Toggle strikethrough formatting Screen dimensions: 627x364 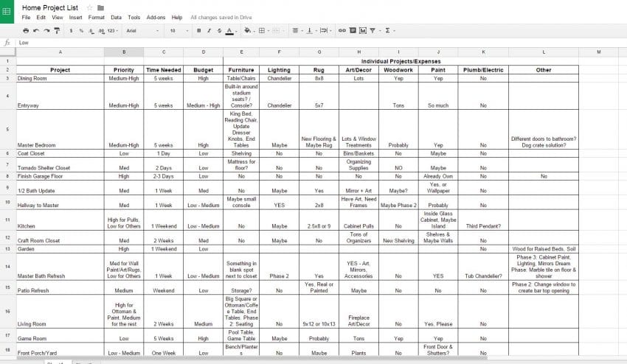(x=219, y=30)
